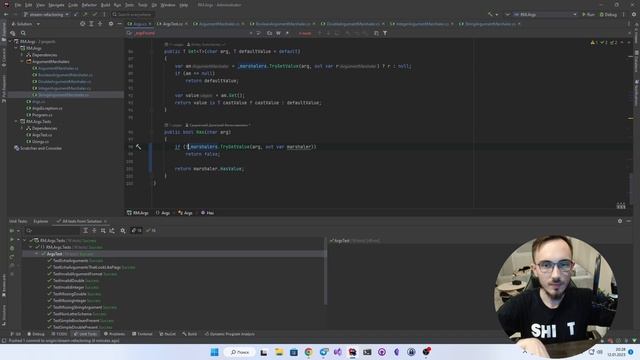This screenshot has width=640, height=360.
Task: Switch to the IntegerArgumentMarshaler.cs editor tab
Action: [x=422, y=24]
